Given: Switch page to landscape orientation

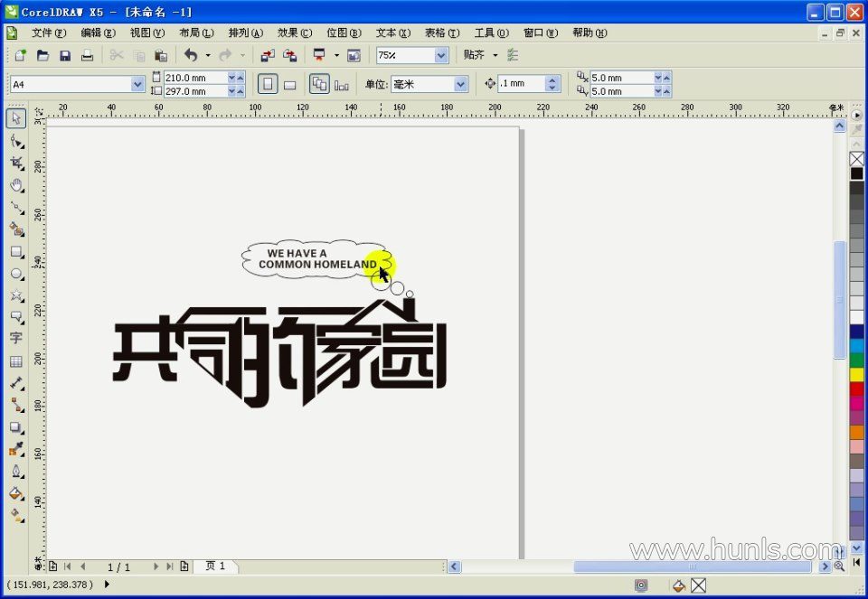Looking at the screenshot, I should coord(290,84).
